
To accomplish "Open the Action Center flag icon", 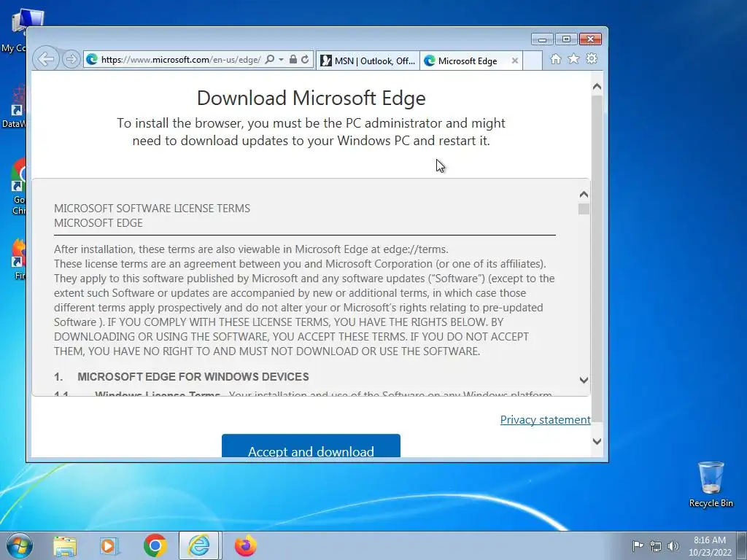I will click(x=638, y=545).
